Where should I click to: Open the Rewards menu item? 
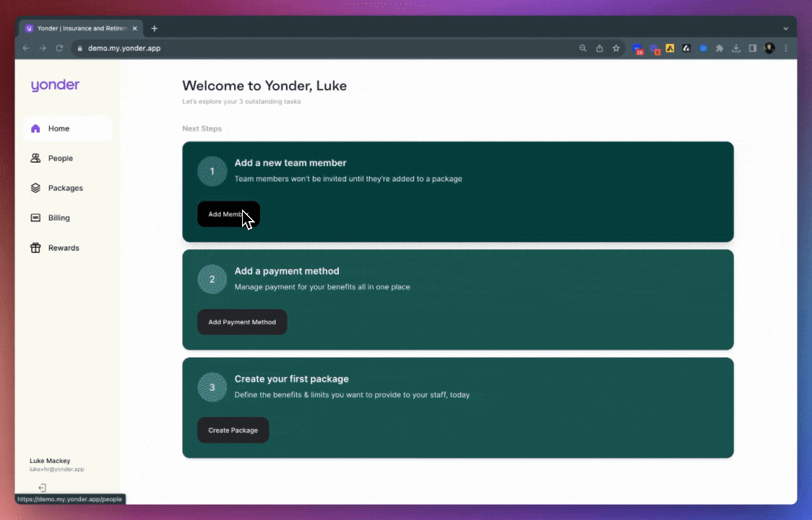pos(68,248)
